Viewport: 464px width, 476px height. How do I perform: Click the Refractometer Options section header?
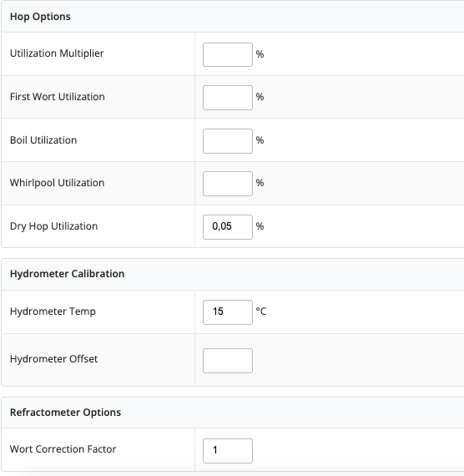[x=66, y=413]
